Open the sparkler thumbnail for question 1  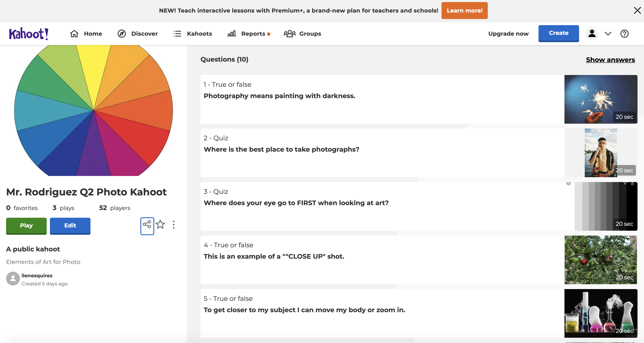pos(601,99)
